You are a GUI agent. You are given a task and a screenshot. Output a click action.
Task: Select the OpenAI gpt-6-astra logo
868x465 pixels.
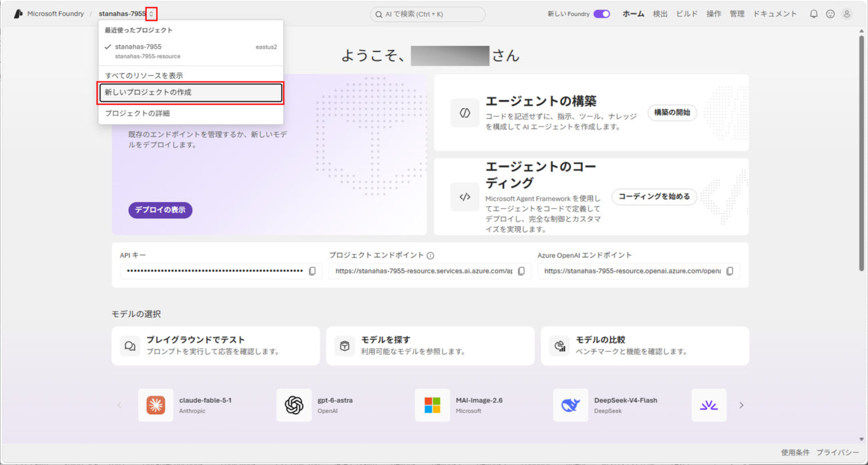[x=294, y=405]
